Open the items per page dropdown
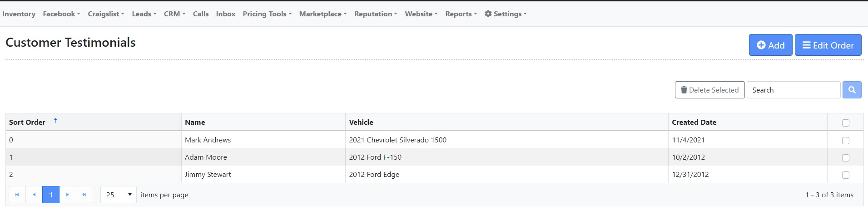Image resolution: width=868 pixels, height=210 pixels. tap(119, 195)
